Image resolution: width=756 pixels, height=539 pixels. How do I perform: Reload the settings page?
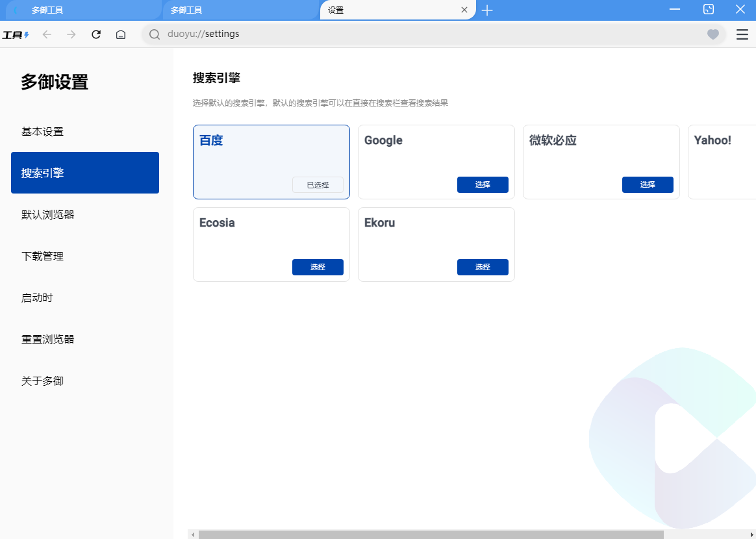click(95, 34)
